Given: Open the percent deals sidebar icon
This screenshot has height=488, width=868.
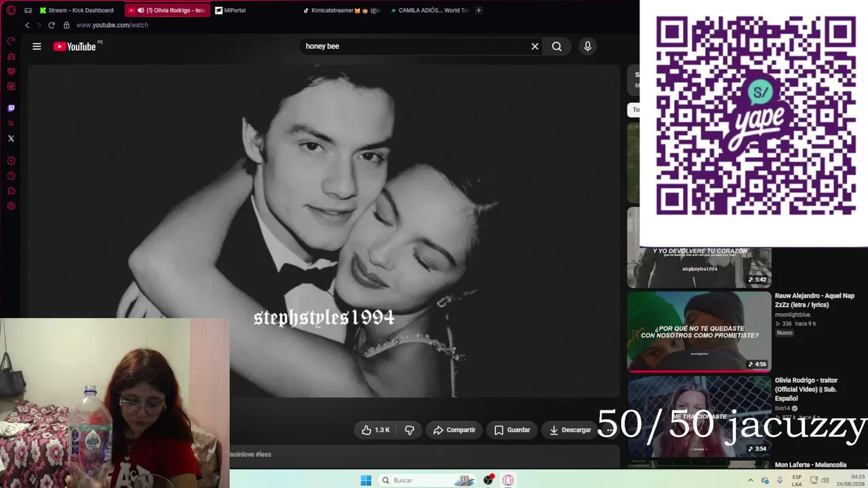Looking at the screenshot, I should tap(11, 123).
